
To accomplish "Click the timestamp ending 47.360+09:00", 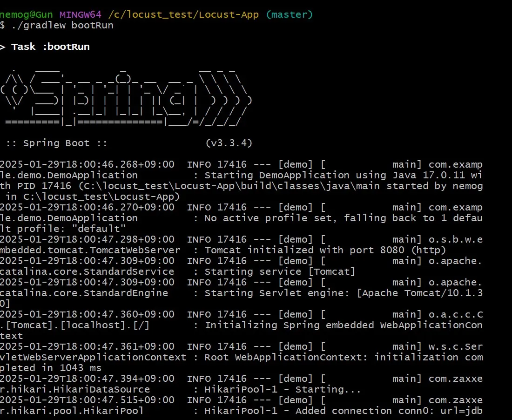I will coord(87,314).
